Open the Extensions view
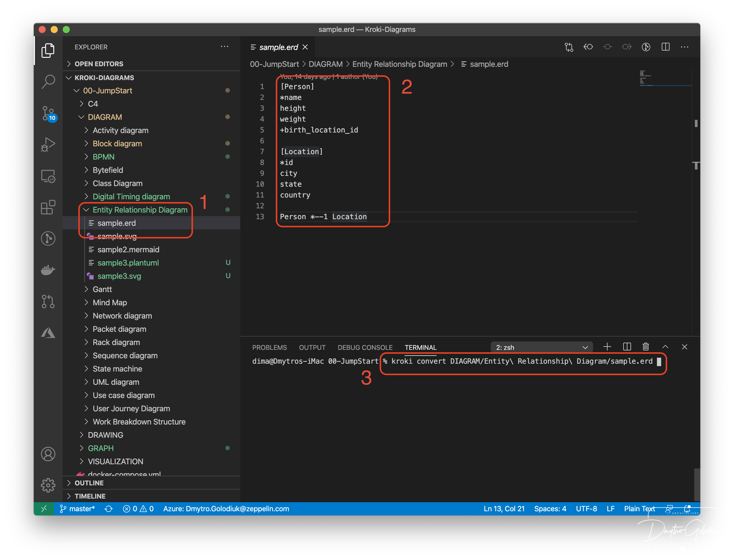Screen dimensions: 734x560 [x=48, y=207]
